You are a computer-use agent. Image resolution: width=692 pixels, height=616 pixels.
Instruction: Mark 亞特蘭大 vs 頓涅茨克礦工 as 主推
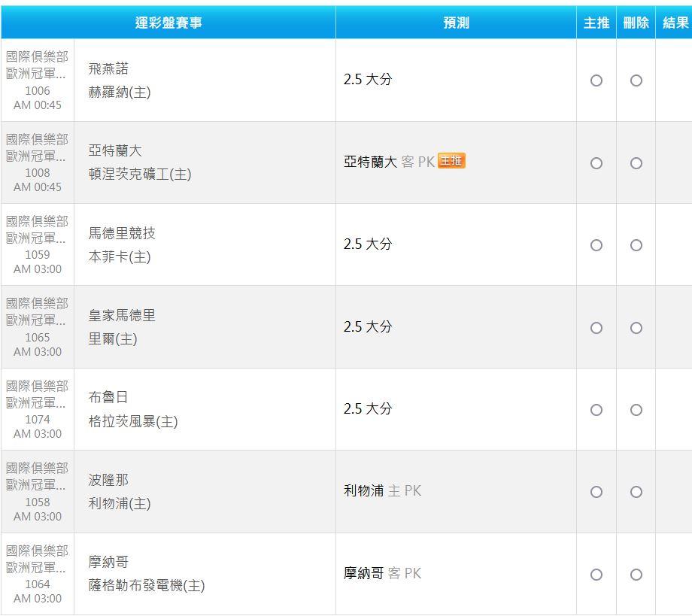tap(596, 163)
